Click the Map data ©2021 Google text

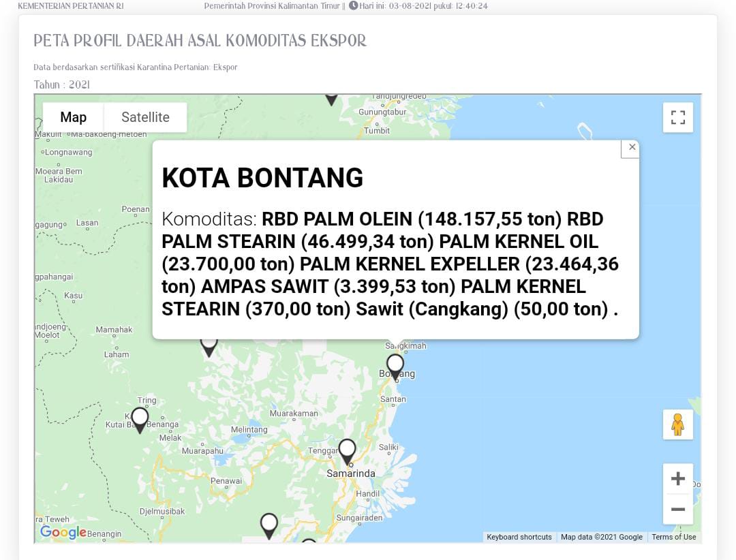point(601,537)
